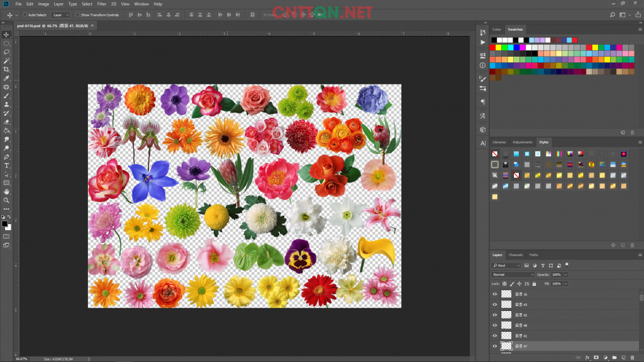Switch to the Channels tab
The width and height of the screenshot is (644, 362).
pyautogui.click(x=516, y=255)
